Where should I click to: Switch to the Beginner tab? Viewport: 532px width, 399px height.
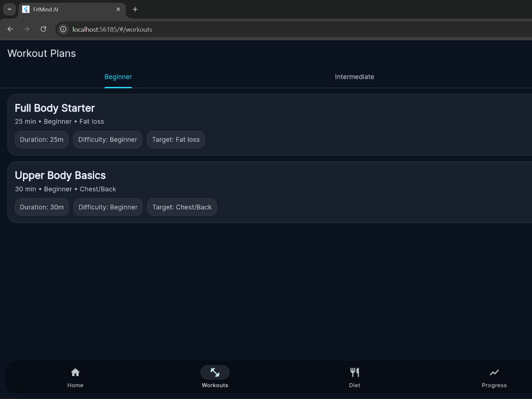tap(118, 77)
